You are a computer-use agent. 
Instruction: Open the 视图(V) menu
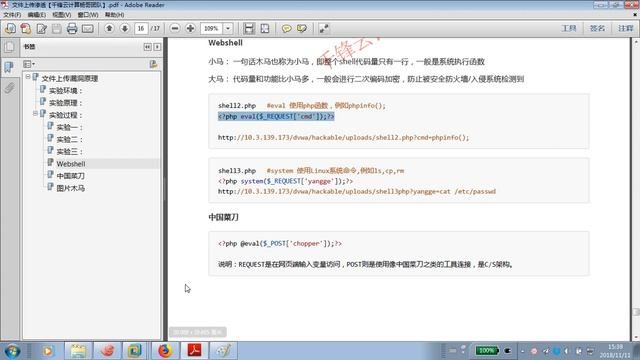click(62, 15)
